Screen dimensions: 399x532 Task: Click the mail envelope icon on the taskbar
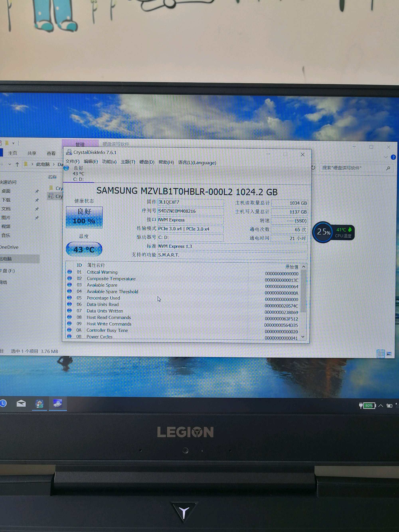(x=21, y=404)
